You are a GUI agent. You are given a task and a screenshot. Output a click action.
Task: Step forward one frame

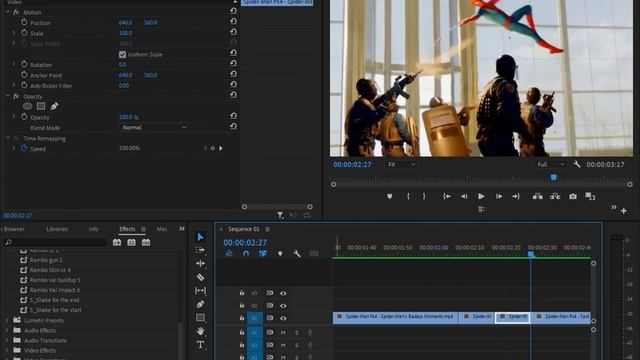499,196
